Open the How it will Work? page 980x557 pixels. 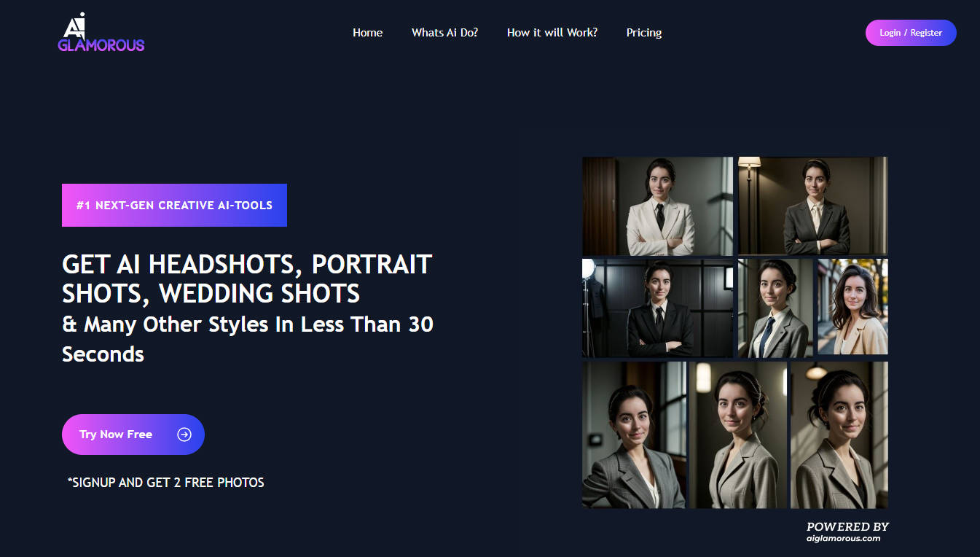point(552,32)
